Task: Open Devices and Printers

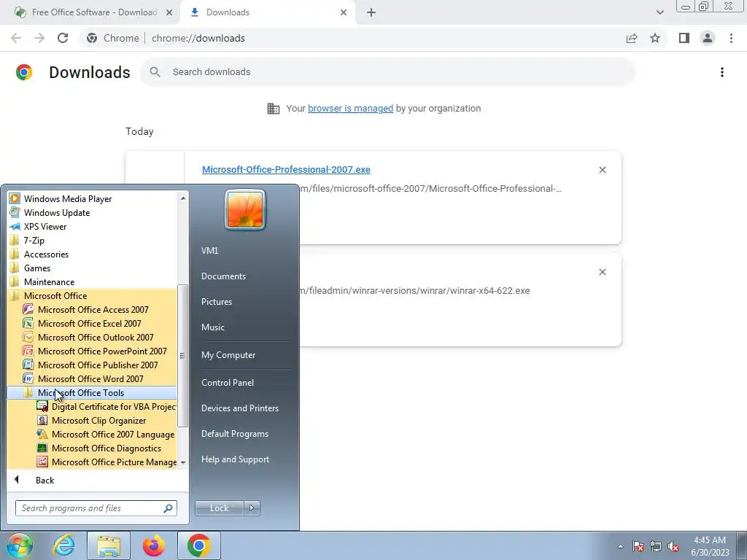Action: (239, 408)
